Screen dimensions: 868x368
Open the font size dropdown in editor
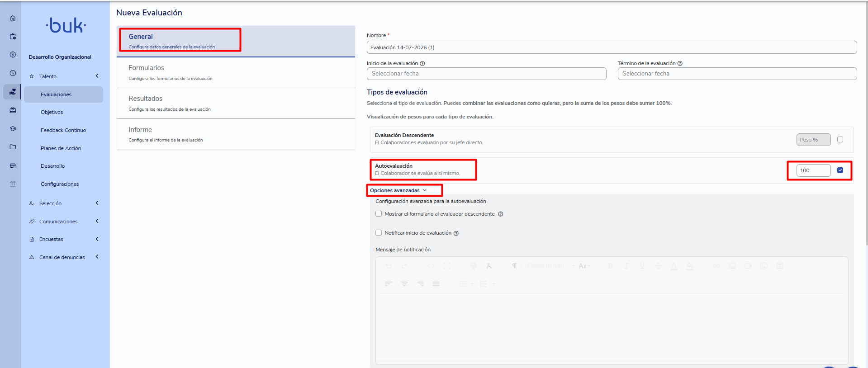pyautogui.click(x=584, y=266)
